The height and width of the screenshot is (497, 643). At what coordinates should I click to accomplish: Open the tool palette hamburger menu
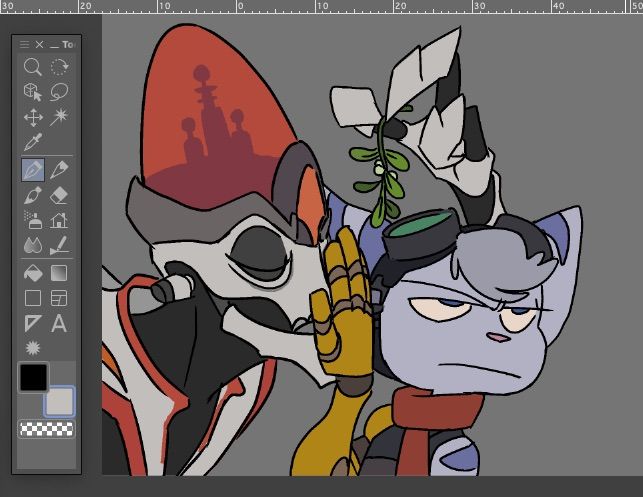[25, 44]
